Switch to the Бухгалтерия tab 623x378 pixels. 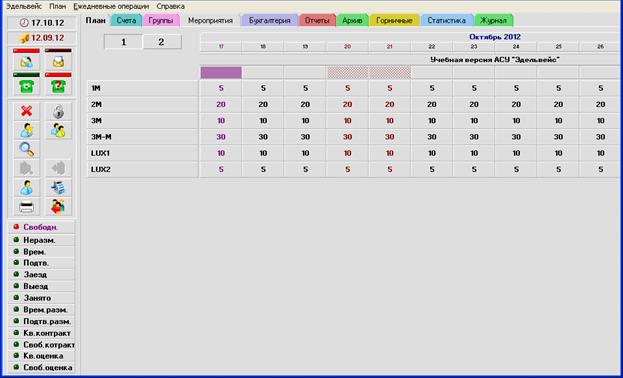(269, 20)
